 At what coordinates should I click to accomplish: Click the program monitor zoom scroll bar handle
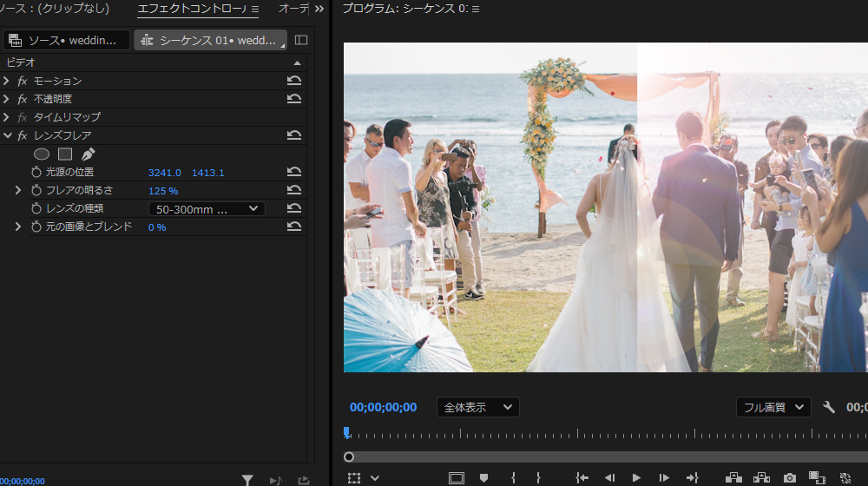point(349,456)
